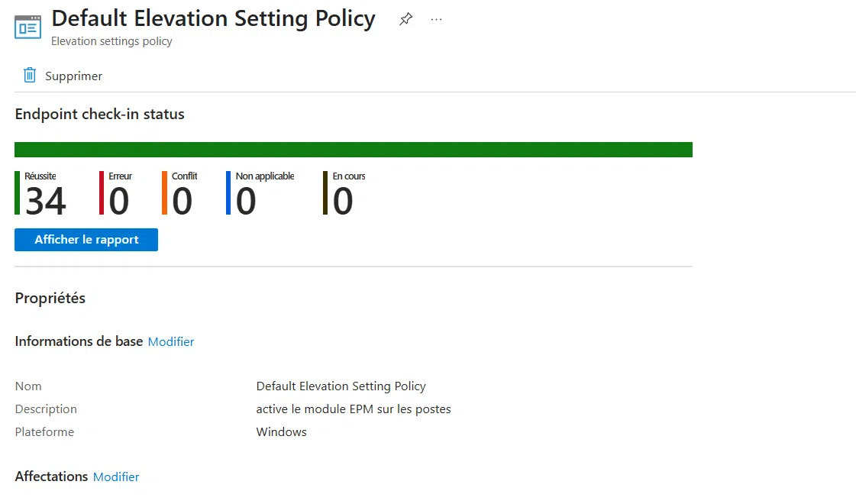Image resolution: width=856 pixels, height=504 pixels.
Task: Select the Conflit count of 0
Action: click(x=182, y=202)
